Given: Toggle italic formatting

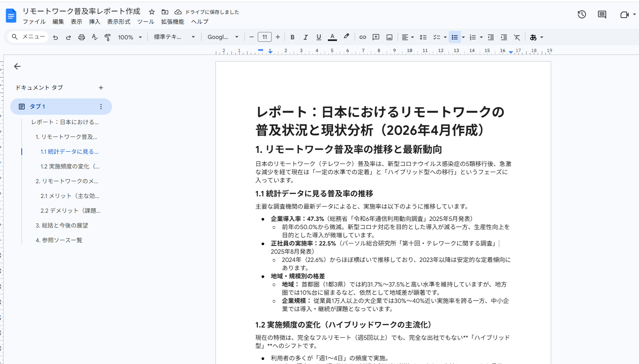Looking at the screenshot, I should point(305,37).
